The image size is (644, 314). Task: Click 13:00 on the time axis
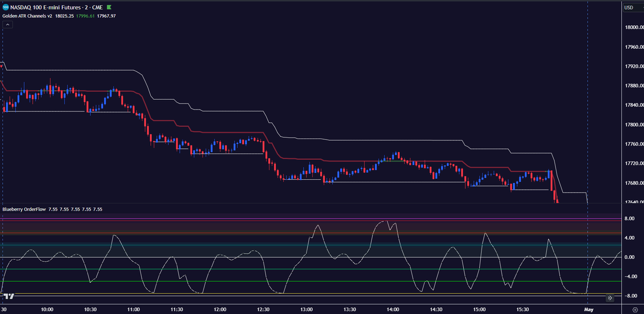click(306, 310)
